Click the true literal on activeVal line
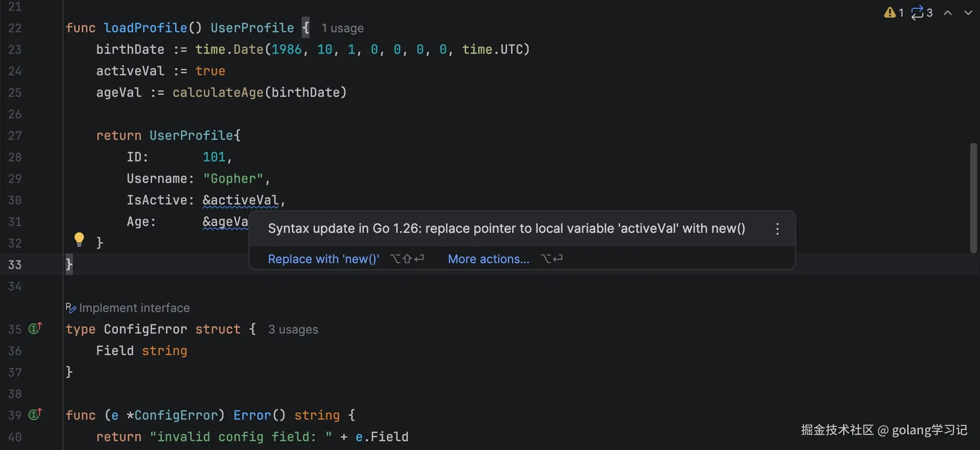Viewport: 980px width, 450px height. coord(210,71)
